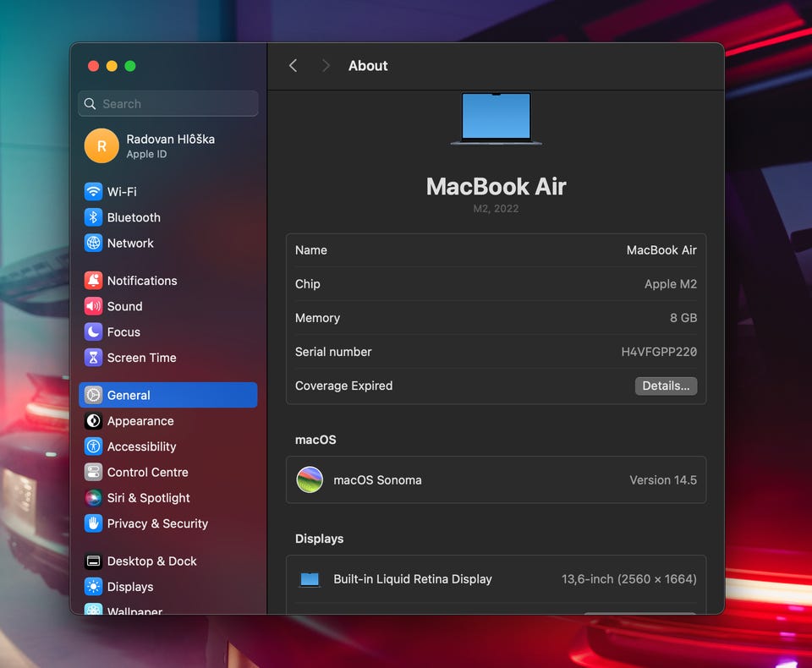
Task: Click Built-in Liquid Retina Display text
Action: coord(413,579)
